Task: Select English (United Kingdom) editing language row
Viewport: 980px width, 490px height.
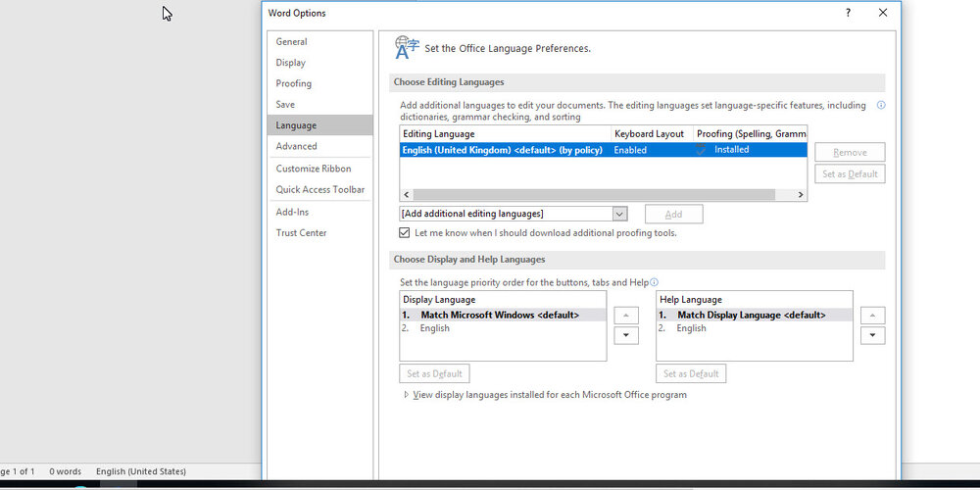Action: tap(603, 150)
